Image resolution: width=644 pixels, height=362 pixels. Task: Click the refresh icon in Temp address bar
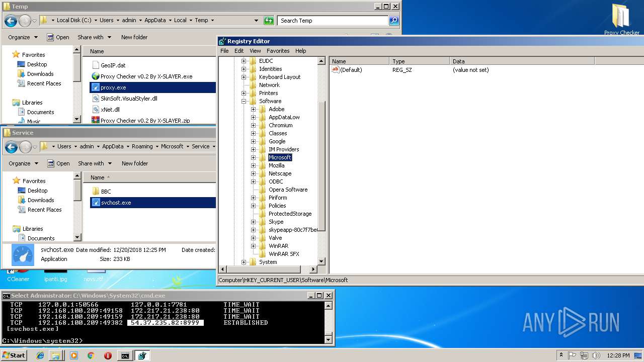(x=269, y=21)
